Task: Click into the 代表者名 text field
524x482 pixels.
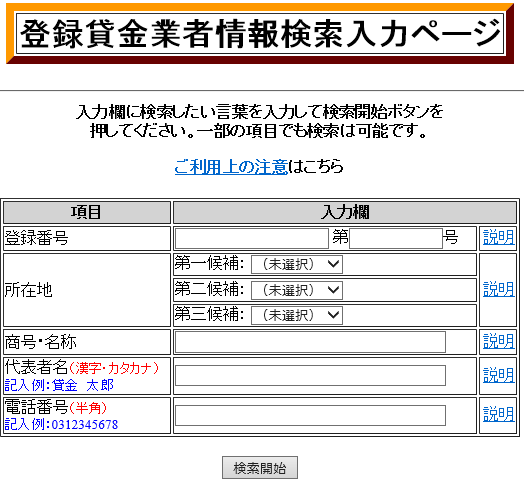Action: point(310,375)
